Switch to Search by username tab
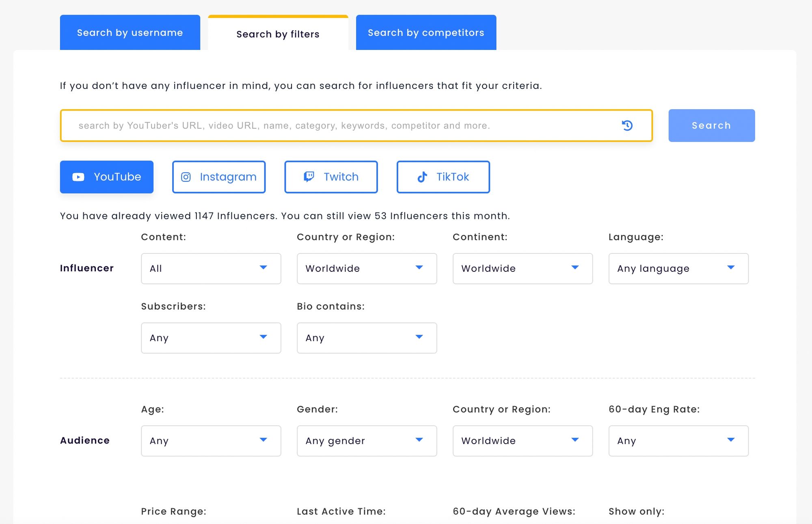812x524 pixels. coord(130,32)
